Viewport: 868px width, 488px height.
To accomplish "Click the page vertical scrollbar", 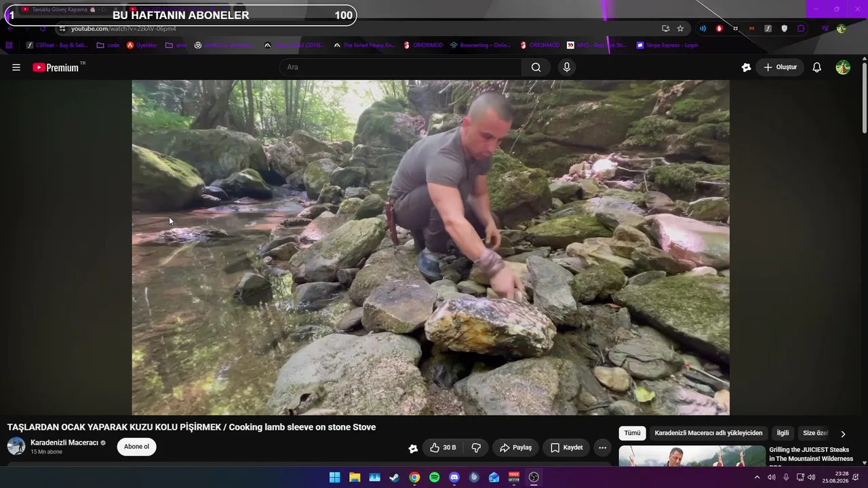I will [x=864, y=98].
